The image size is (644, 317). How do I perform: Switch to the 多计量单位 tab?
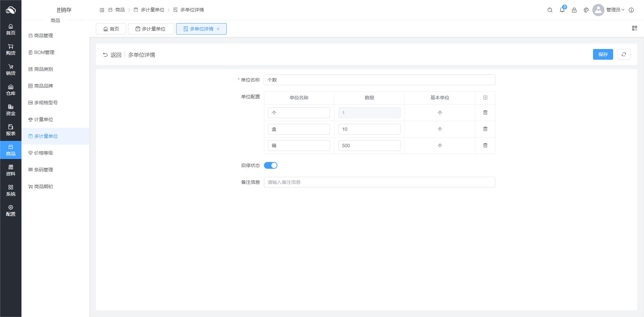tap(151, 29)
